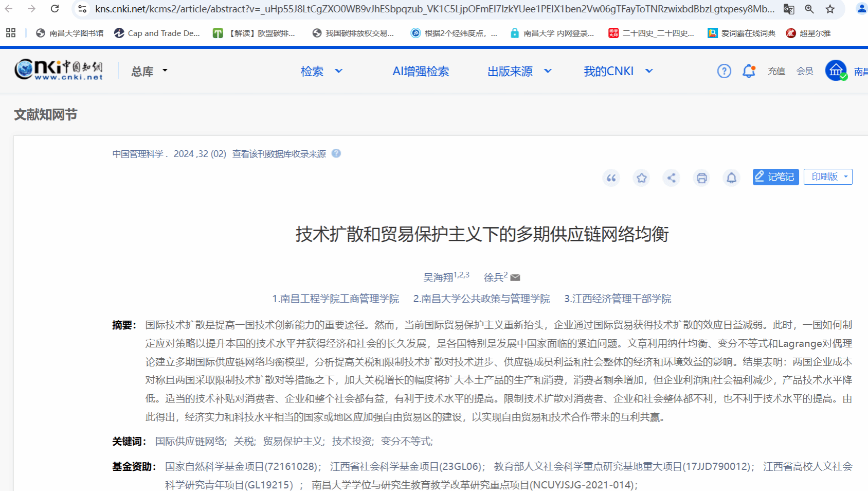Click the quote citation icon

[611, 178]
